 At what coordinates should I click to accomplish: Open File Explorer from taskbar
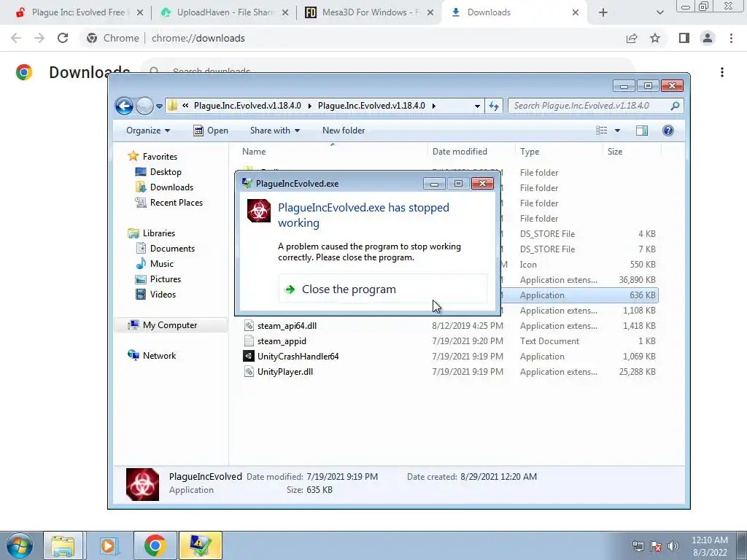[x=63, y=545]
